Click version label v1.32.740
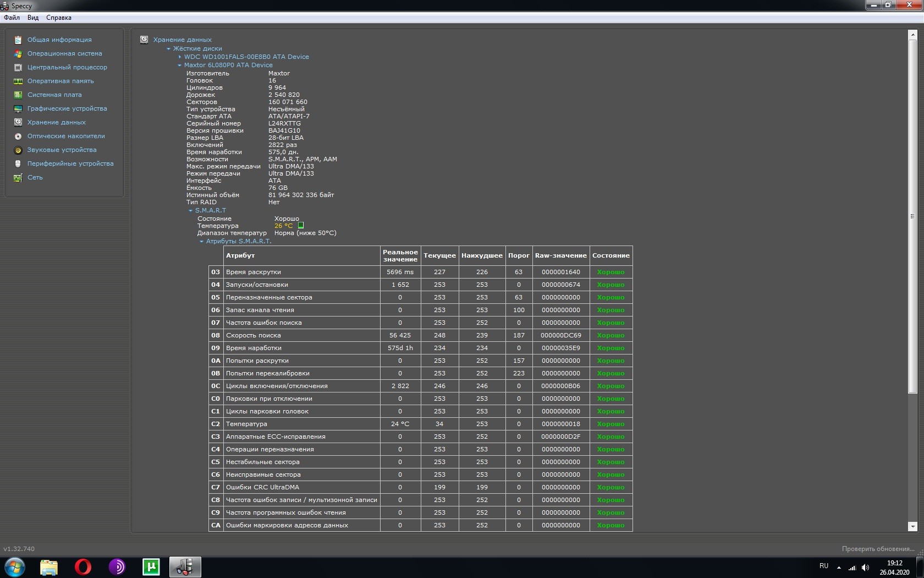Image resolution: width=924 pixels, height=578 pixels. point(19,549)
